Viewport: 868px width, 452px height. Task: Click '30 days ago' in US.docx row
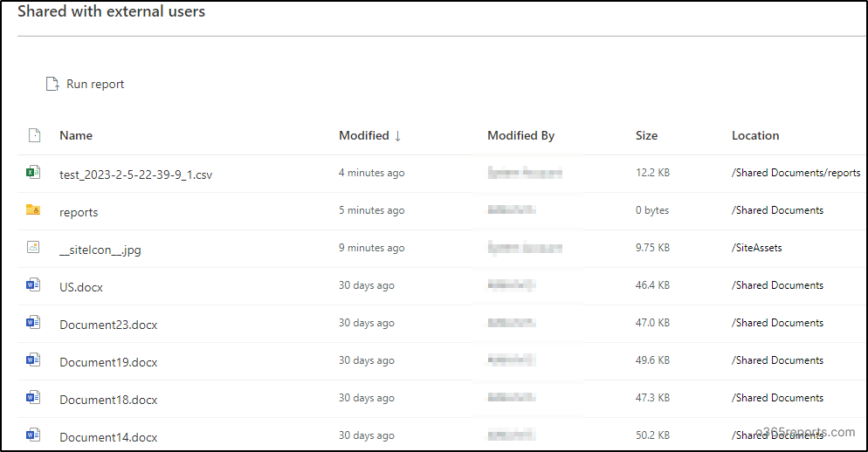click(x=367, y=285)
